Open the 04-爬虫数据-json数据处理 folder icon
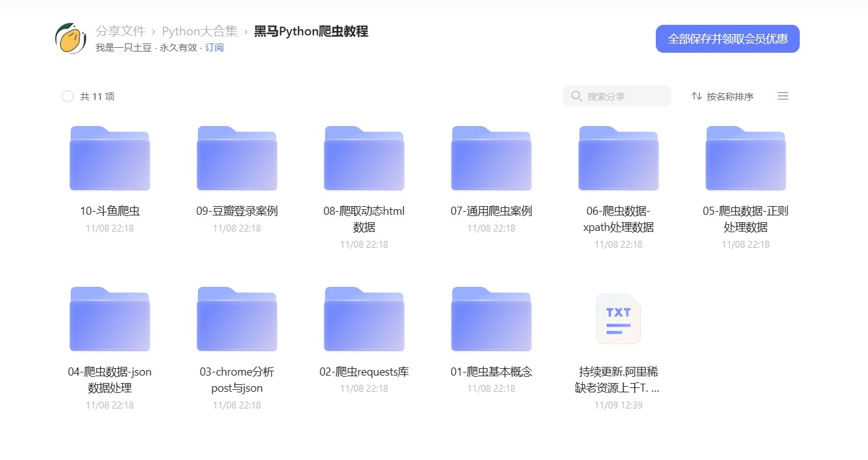 pos(110,319)
